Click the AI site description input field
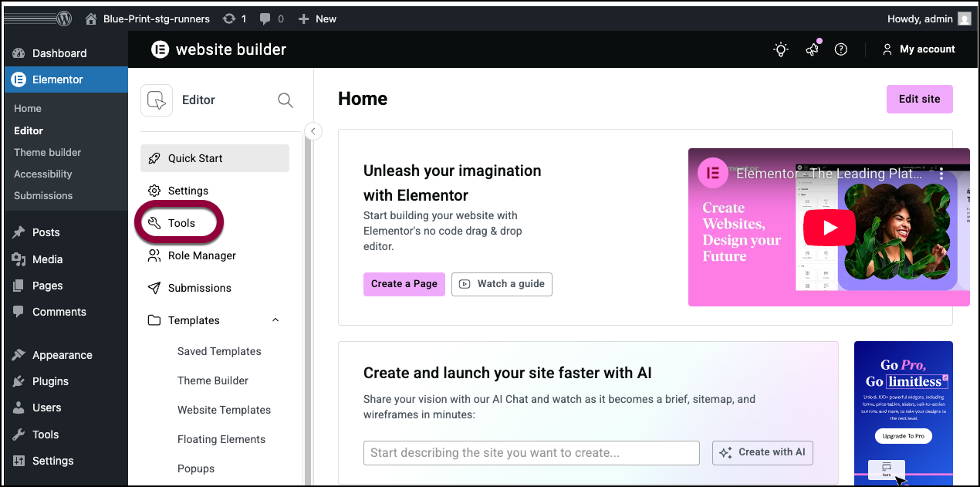This screenshot has width=980, height=487. [531, 453]
